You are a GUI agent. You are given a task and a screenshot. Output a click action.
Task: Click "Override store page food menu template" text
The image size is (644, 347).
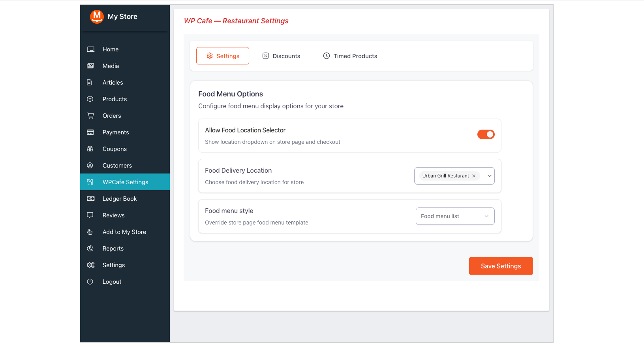[x=257, y=223]
